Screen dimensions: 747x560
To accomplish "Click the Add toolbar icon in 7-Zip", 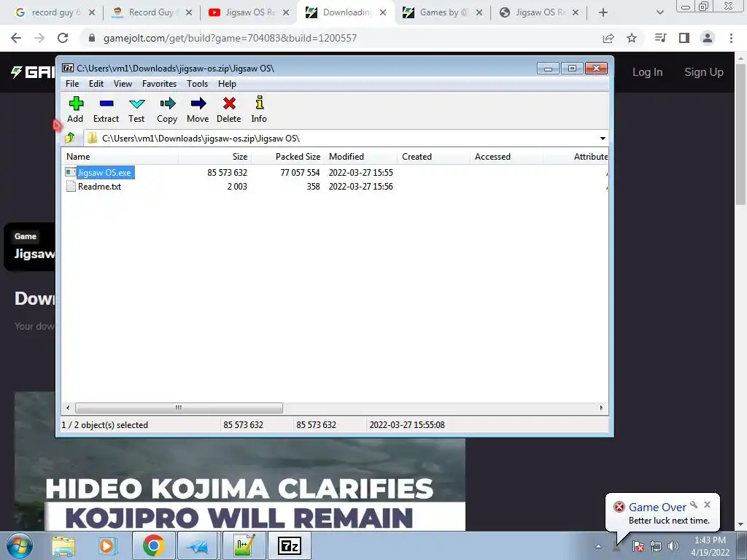I will (75, 109).
